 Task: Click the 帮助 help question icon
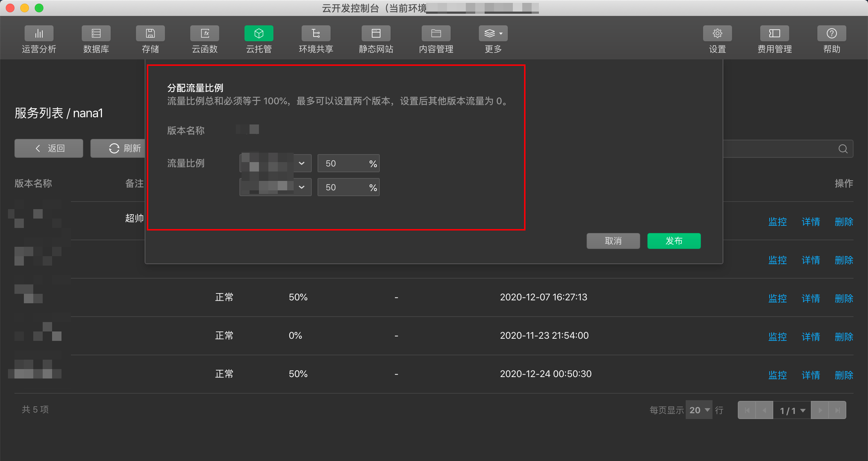[x=831, y=34]
